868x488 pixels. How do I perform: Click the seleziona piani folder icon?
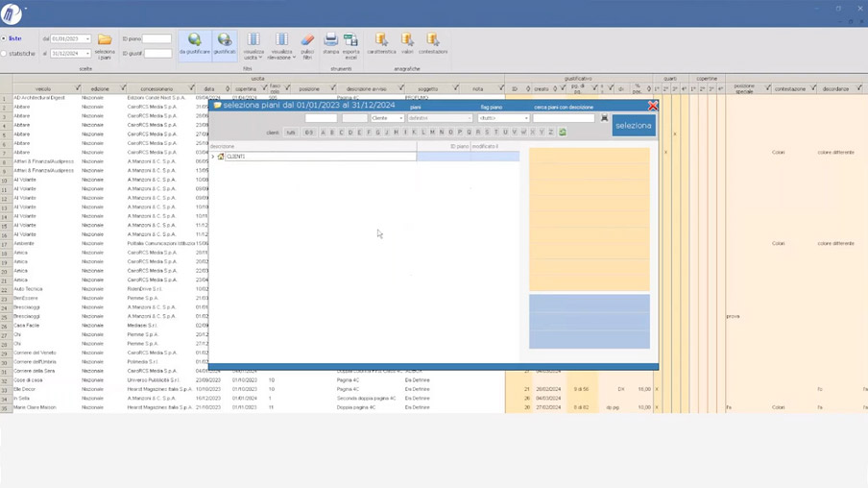click(x=105, y=40)
